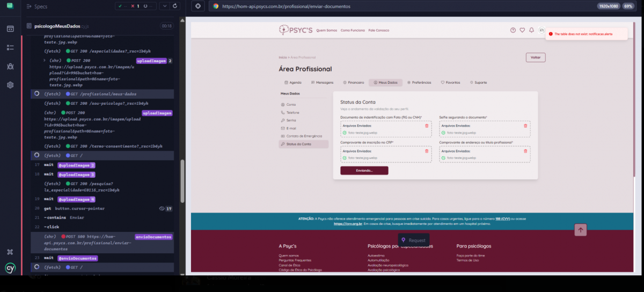This screenshot has width=644, height=292.
Task: Click the Voltar button
Action: click(535, 57)
